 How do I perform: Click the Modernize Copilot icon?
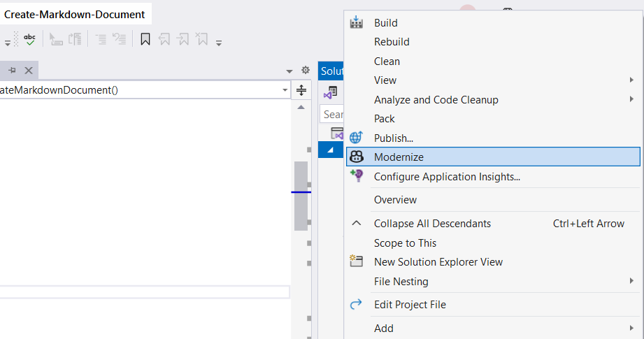pos(356,157)
